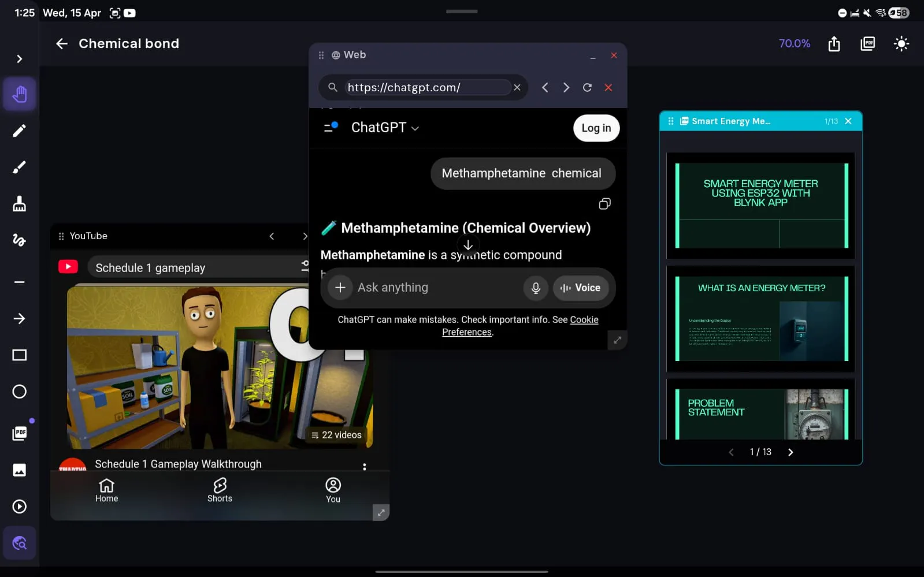
Task: Click the chatgpt.com URL field
Action: click(428, 88)
